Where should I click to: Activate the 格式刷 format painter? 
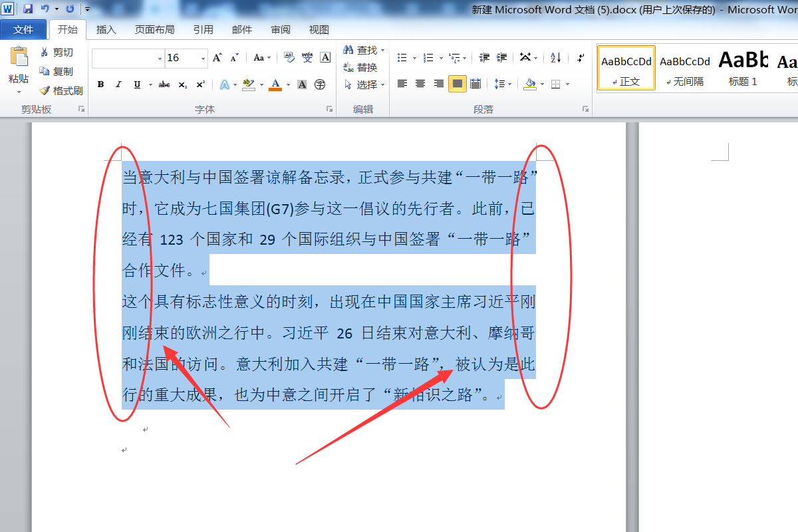tap(61, 90)
